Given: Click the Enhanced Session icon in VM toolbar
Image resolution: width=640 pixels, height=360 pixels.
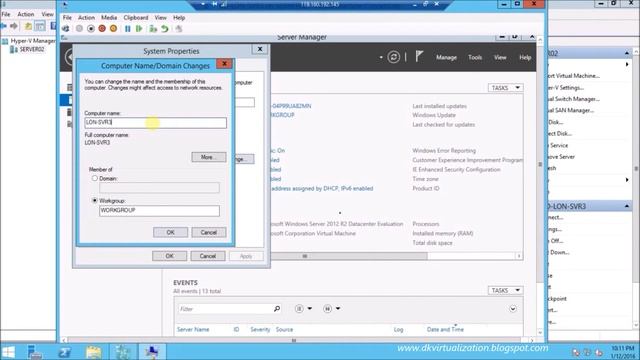Looking at the screenshot, I should (x=179, y=29).
